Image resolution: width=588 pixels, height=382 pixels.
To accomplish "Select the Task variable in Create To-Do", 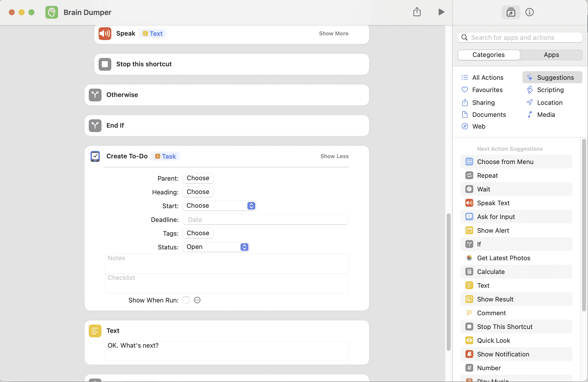I will [x=165, y=156].
